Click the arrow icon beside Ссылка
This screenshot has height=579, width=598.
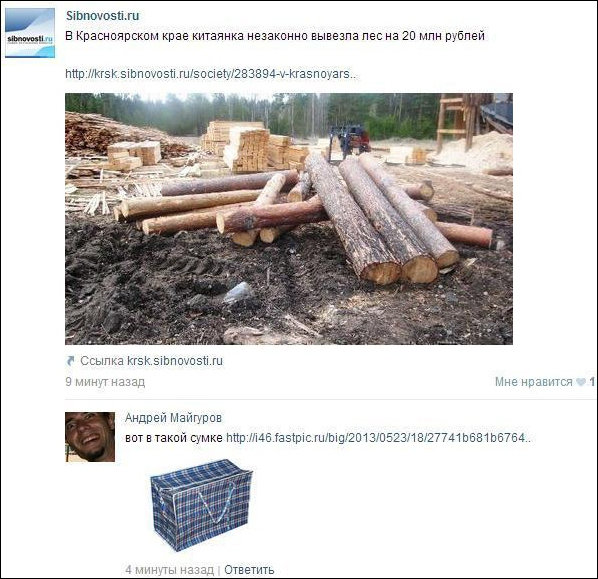pyautogui.click(x=71, y=360)
